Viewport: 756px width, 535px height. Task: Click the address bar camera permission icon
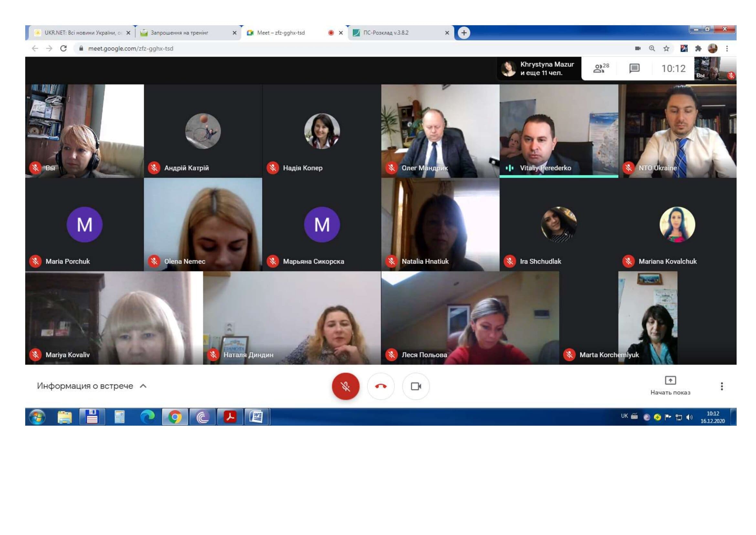[637, 49]
